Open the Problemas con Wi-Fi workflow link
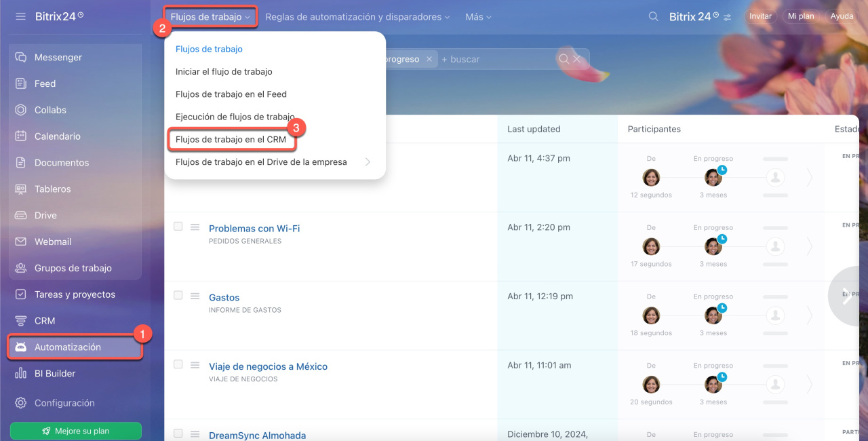868x441 pixels. click(254, 229)
